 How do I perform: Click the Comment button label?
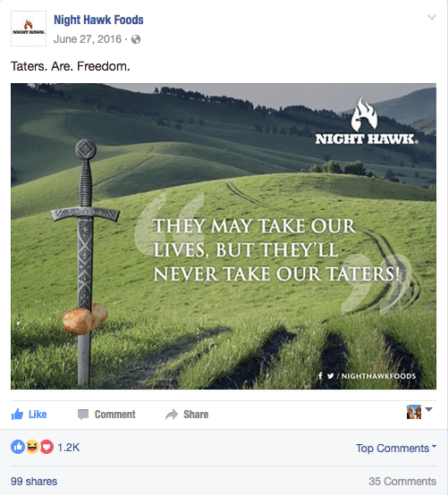[x=115, y=415]
